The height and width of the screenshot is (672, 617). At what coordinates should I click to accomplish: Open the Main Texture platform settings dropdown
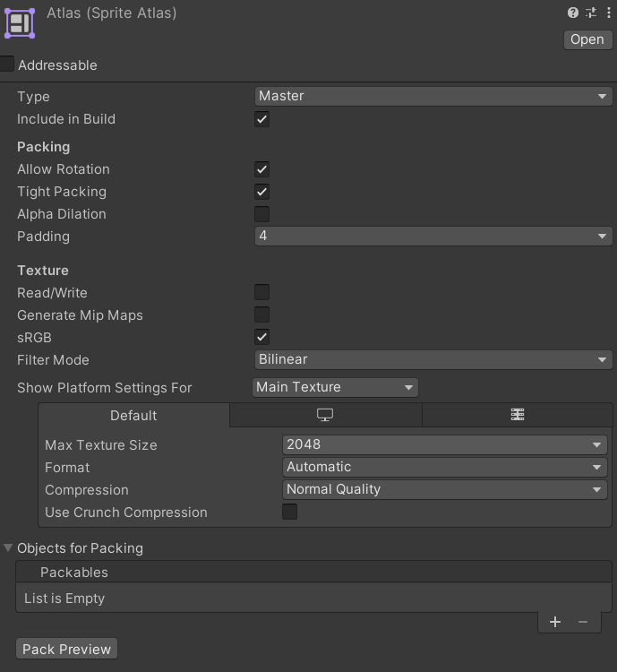pyautogui.click(x=335, y=387)
